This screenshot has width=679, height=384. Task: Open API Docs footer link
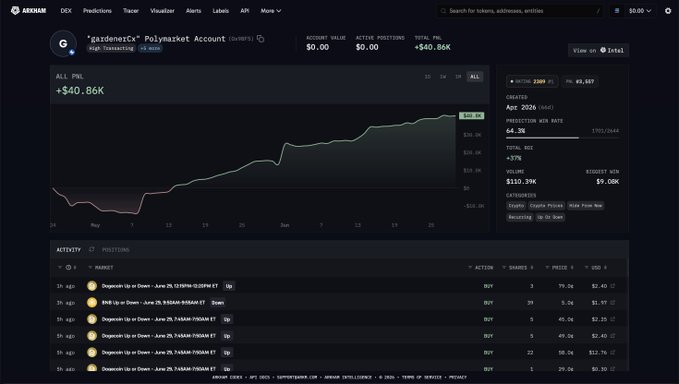point(259,378)
